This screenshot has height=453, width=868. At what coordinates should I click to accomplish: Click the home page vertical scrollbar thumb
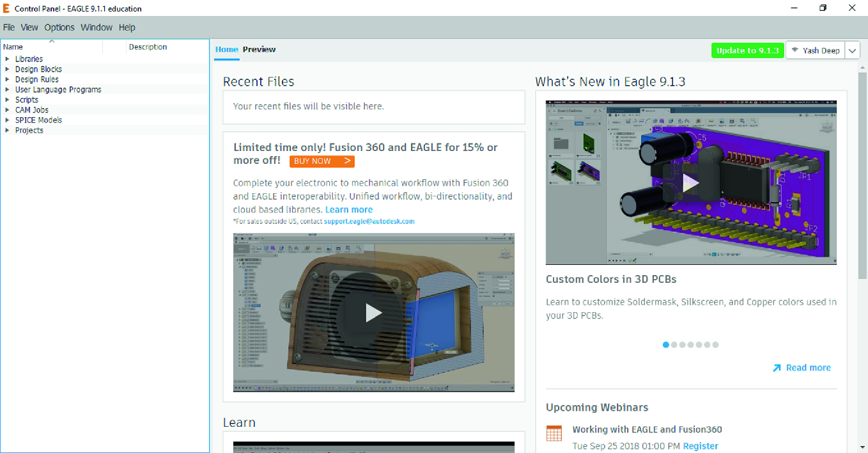coord(862,177)
